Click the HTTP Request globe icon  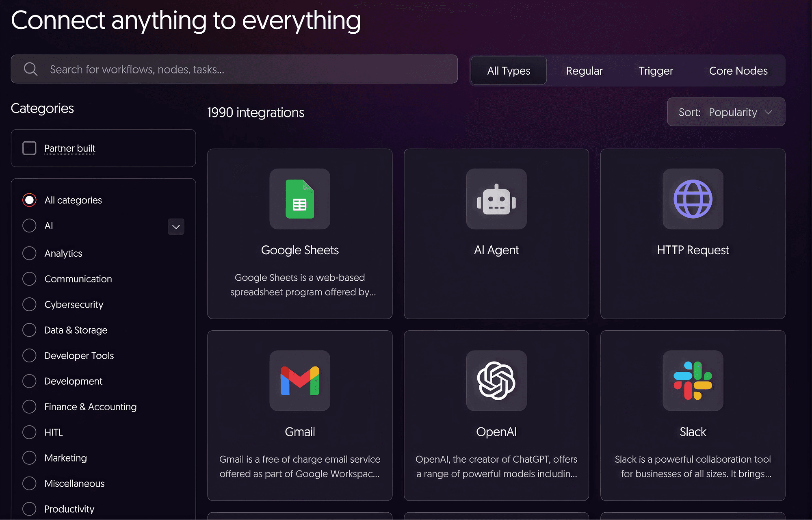(693, 199)
